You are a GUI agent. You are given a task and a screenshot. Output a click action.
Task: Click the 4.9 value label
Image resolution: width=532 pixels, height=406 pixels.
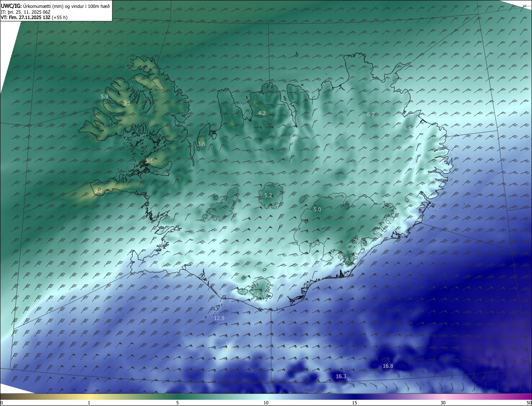[x=349, y=259]
